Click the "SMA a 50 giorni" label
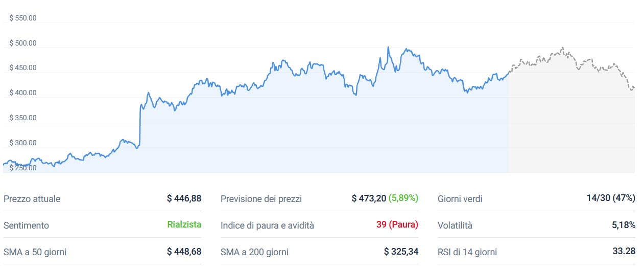This screenshot has width=644, height=271. click(35, 252)
